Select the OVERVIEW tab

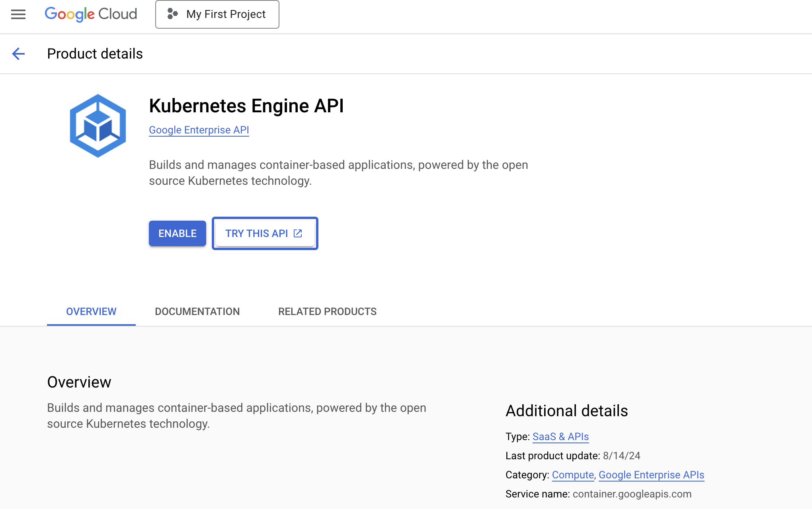click(91, 311)
